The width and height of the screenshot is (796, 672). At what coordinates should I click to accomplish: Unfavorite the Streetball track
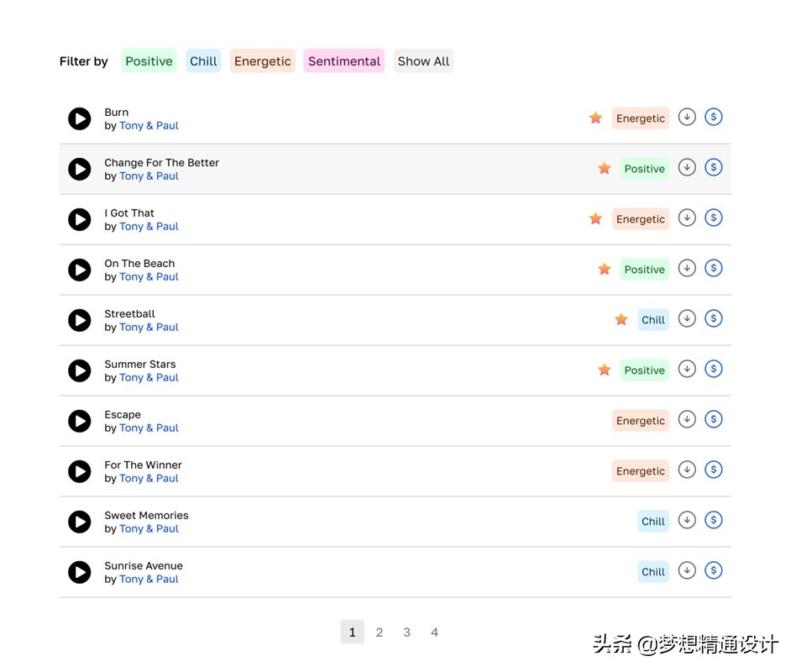[621, 319]
